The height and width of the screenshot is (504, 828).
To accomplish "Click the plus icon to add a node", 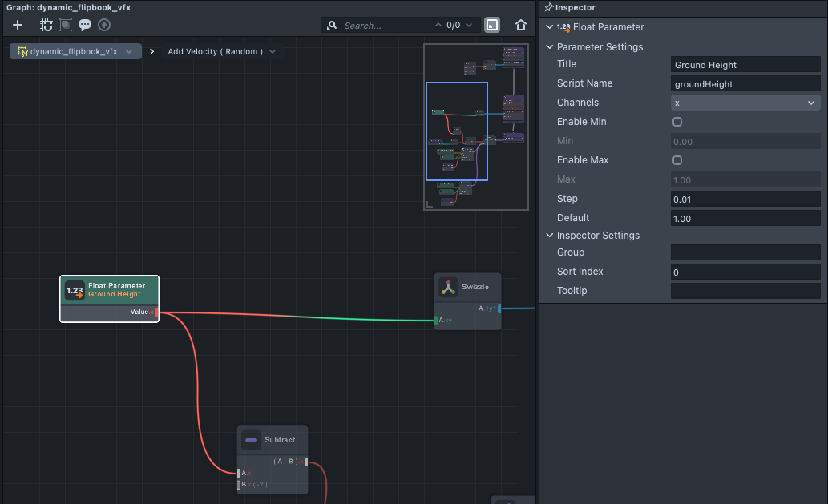I will click(x=18, y=25).
